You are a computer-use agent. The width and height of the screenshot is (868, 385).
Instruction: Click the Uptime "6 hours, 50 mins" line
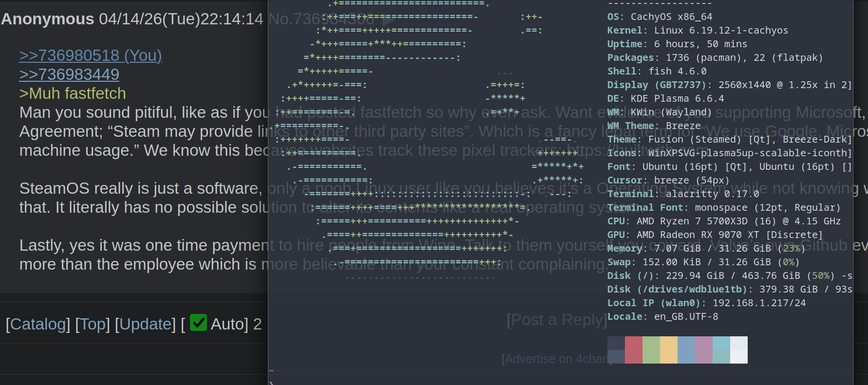click(677, 44)
